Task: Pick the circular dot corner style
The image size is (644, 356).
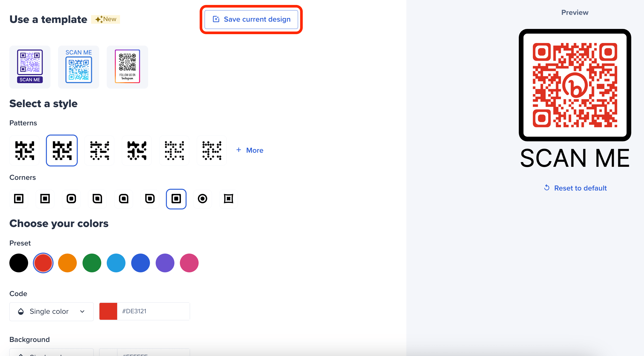Action: click(202, 199)
